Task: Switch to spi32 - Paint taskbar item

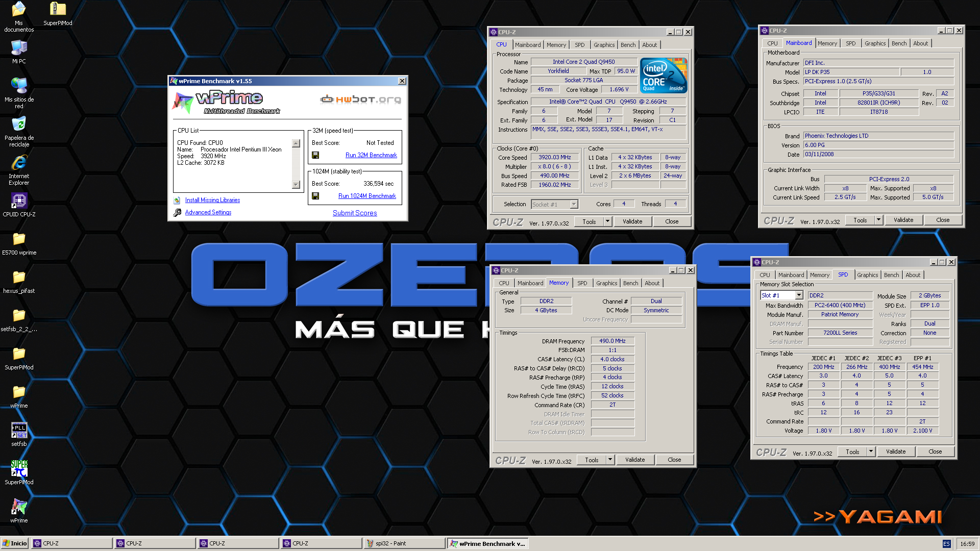Action: pos(404,543)
